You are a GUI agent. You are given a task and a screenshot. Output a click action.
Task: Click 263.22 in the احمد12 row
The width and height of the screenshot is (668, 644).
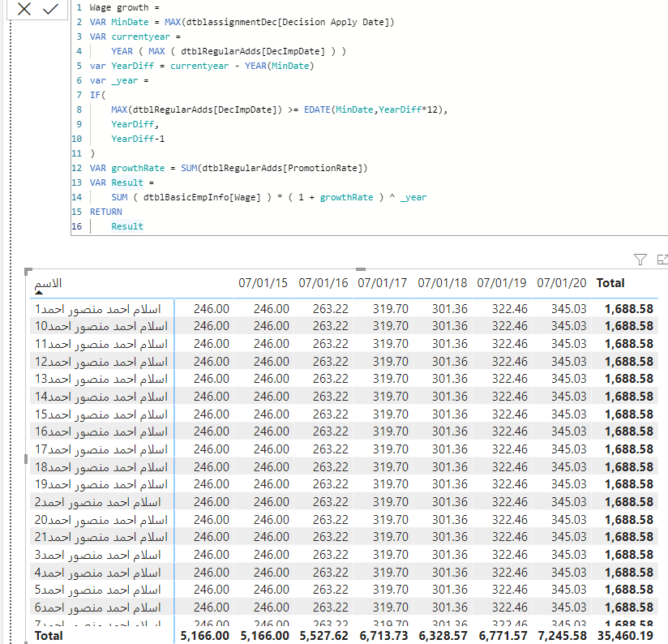[330, 362]
